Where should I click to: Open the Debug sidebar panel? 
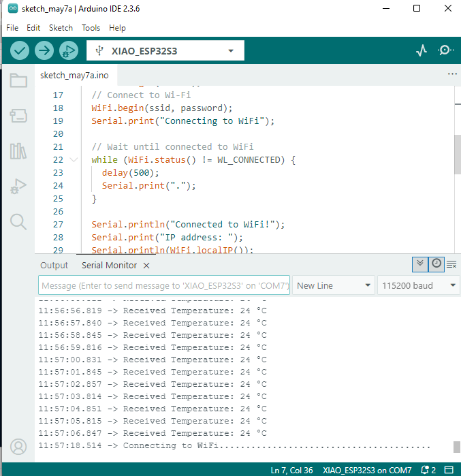18,187
